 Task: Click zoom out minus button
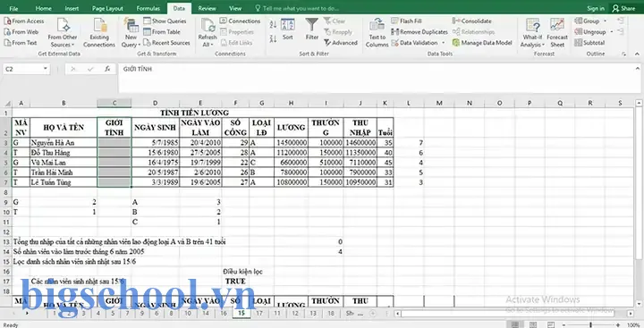pos(564,324)
